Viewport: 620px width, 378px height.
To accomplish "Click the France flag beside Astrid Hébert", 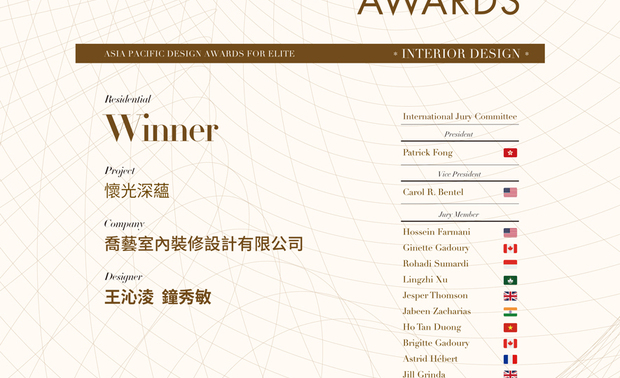I will (x=510, y=359).
